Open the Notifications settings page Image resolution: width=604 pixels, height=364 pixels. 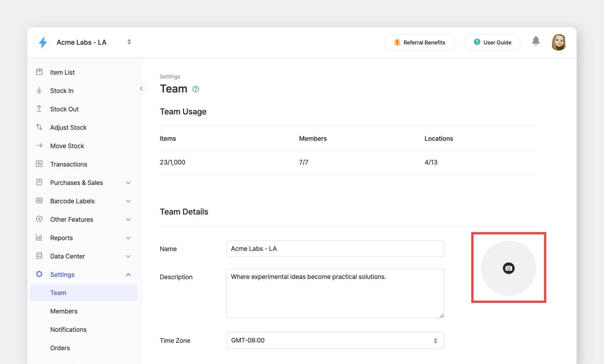[x=68, y=329]
